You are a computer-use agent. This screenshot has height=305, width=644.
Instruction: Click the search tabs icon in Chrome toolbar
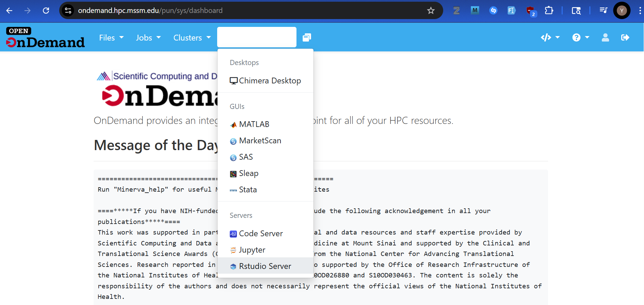[576, 11]
